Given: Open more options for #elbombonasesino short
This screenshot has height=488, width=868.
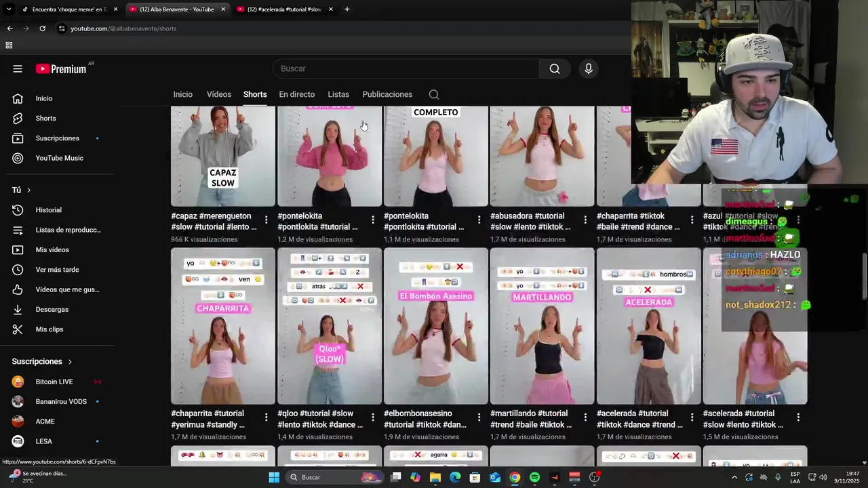Looking at the screenshot, I should click(x=479, y=418).
